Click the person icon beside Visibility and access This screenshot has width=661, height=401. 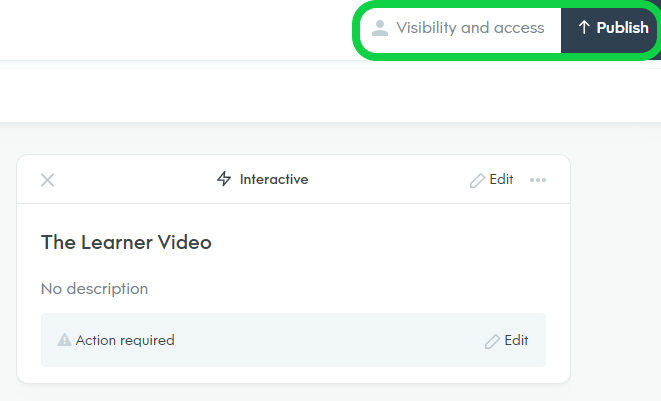(380, 28)
